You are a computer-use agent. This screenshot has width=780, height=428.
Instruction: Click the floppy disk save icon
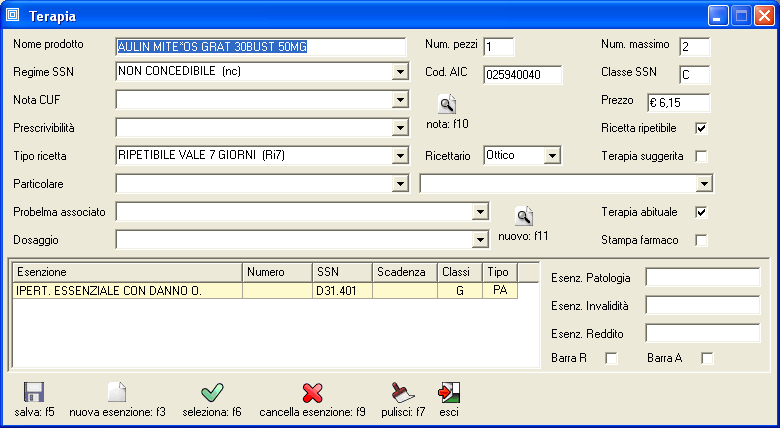(x=34, y=393)
